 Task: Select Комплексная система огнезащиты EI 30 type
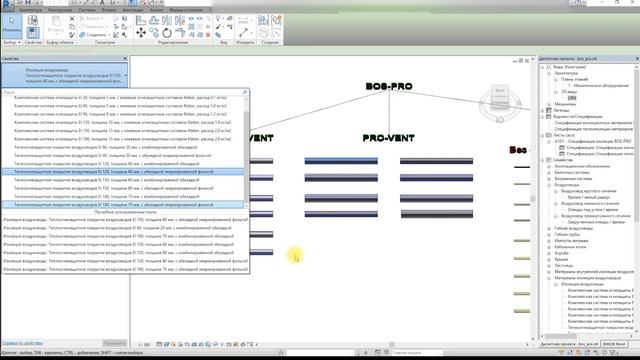tap(120, 98)
